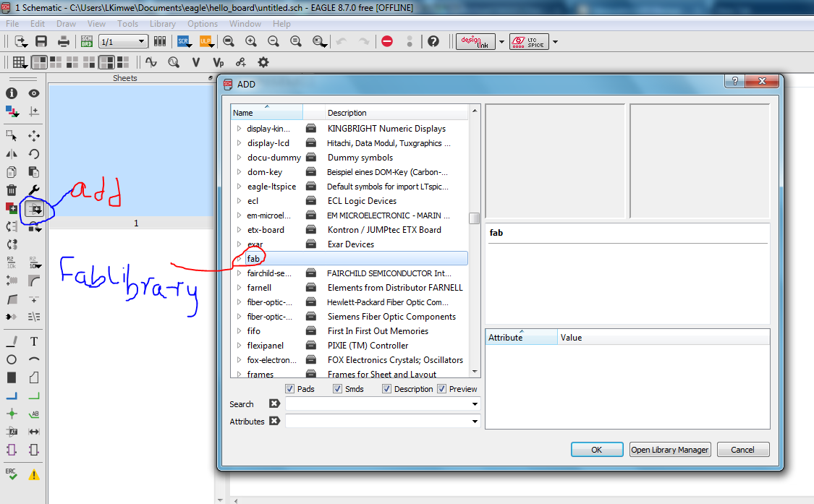Toggle the Pads checkbox

click(289, 389)
